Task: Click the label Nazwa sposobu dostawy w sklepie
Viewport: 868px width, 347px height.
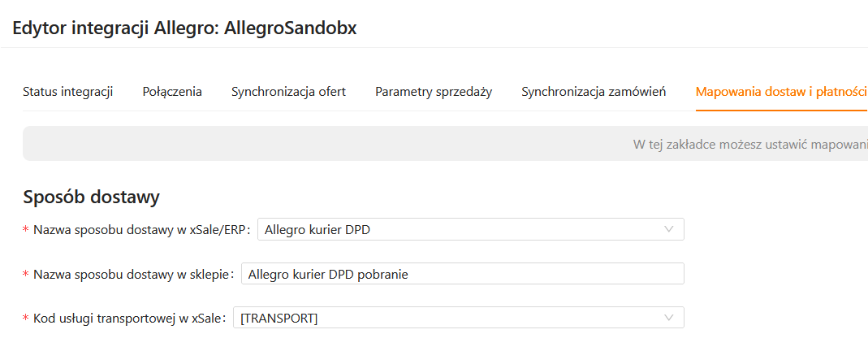Action: (x=133, y=274)
